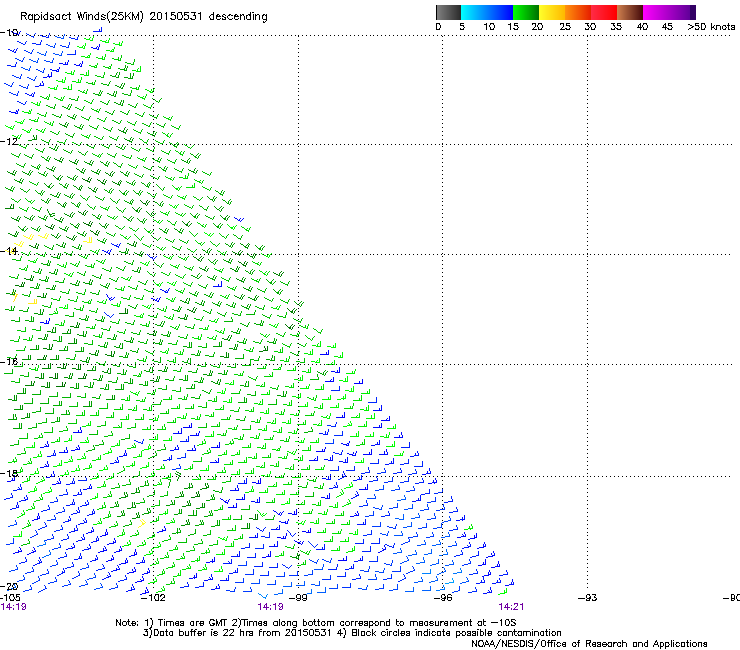Screen dimensions: 740x650
Task: Click the -18 latitude axis label
Action: 9,473
